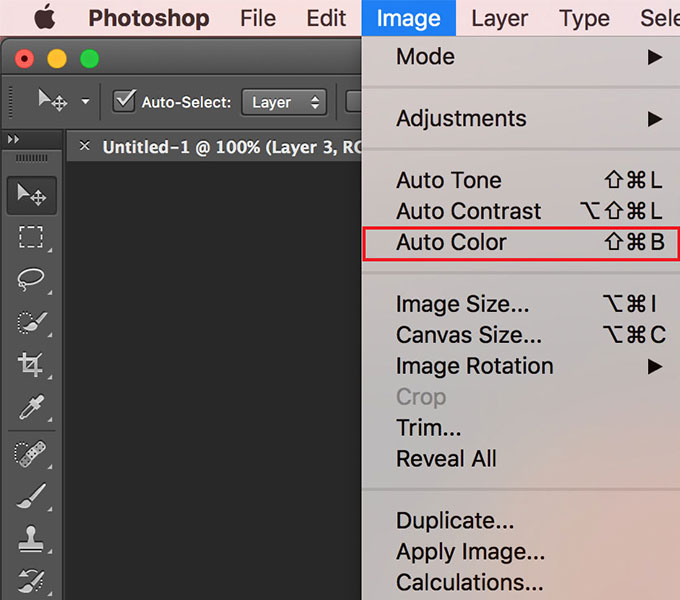
Task: Select the Lasso tool
Action: click(x=31, y=279)
